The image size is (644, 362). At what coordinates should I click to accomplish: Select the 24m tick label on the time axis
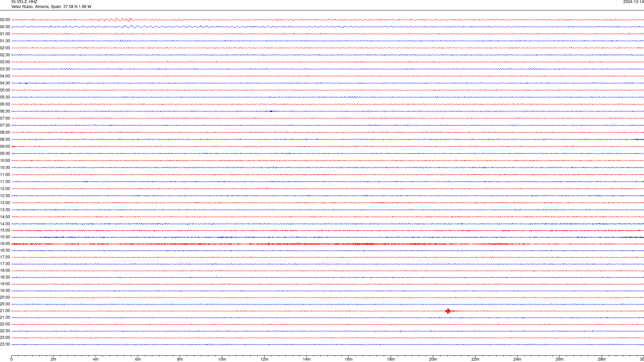517,359
